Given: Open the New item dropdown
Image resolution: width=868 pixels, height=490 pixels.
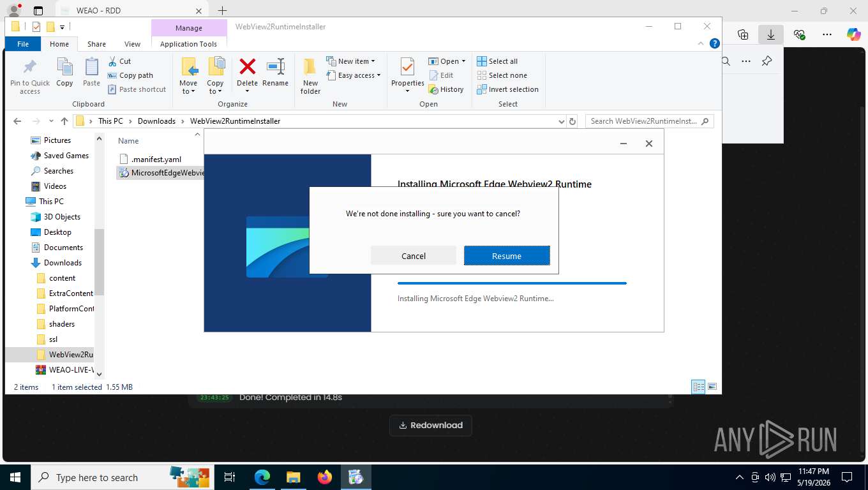Looking at the screenshot, I should click(x=350, y=61).
